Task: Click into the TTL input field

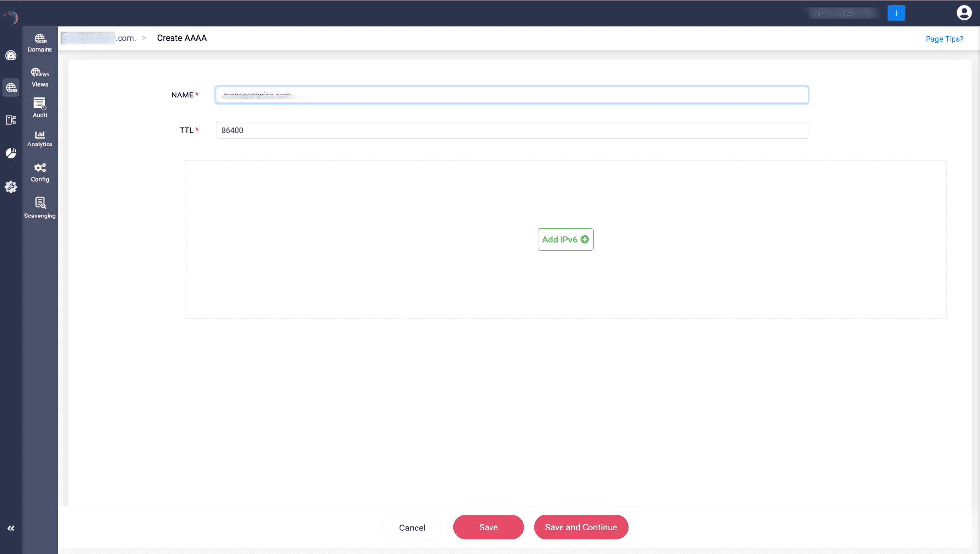Action: (511, 130)
